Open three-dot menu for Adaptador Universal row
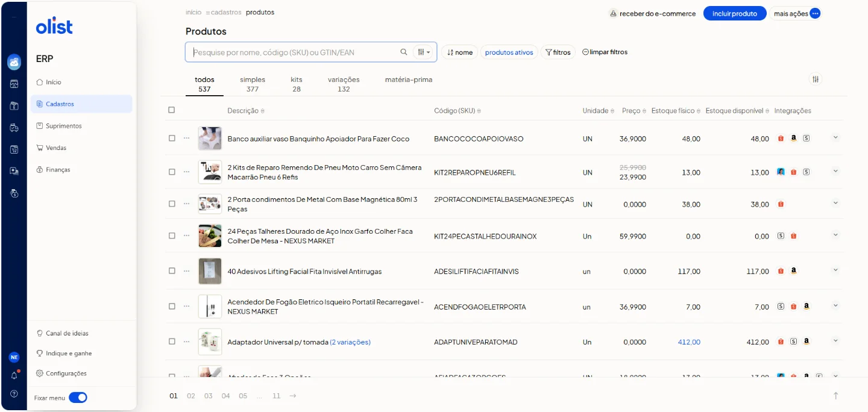Screen dimensions: 868x412 [x=186, y=342]
